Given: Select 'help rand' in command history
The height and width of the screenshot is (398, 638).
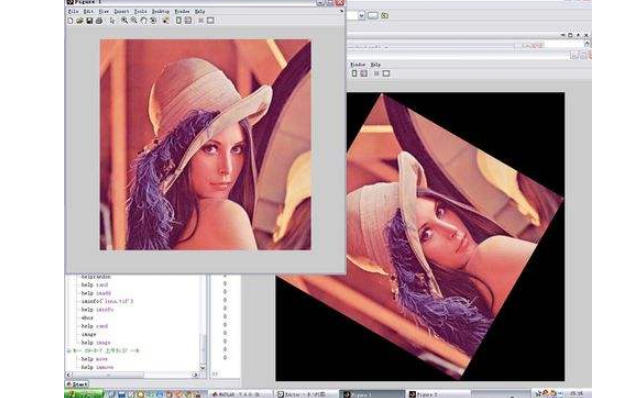Looking at the screenshot, I should coord(94,326).
